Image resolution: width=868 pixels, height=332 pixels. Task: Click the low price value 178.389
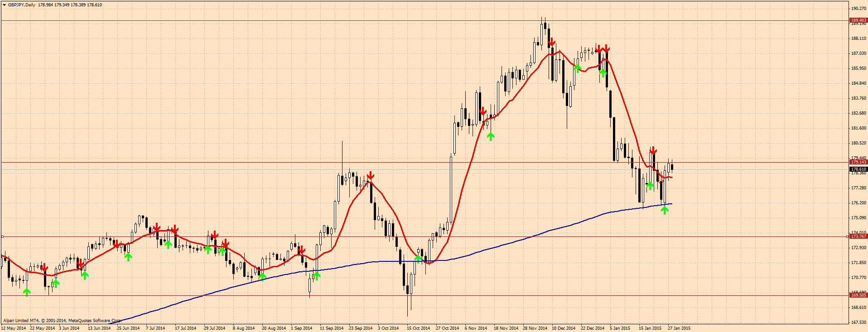coord(78,5)
